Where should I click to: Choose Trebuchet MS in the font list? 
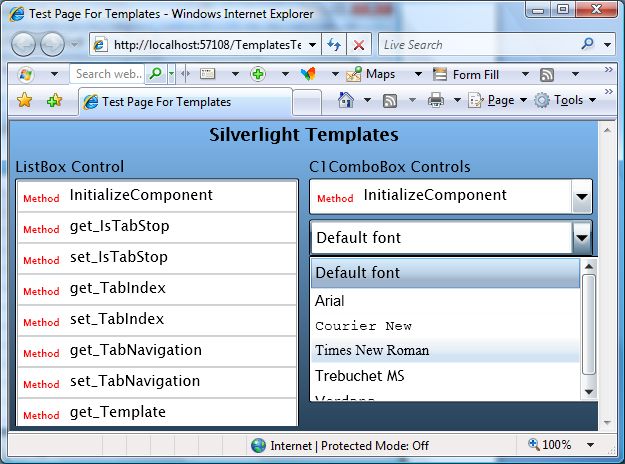445,376
